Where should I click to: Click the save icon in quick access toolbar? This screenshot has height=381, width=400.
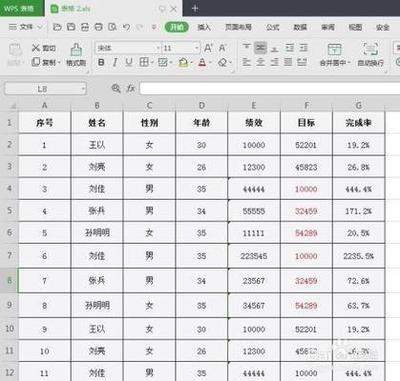71,27
